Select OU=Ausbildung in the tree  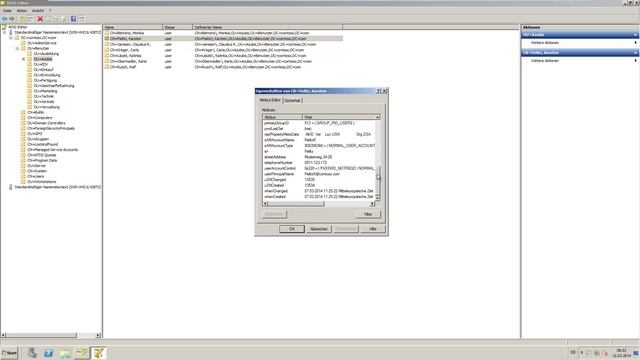tap(46, 53)
